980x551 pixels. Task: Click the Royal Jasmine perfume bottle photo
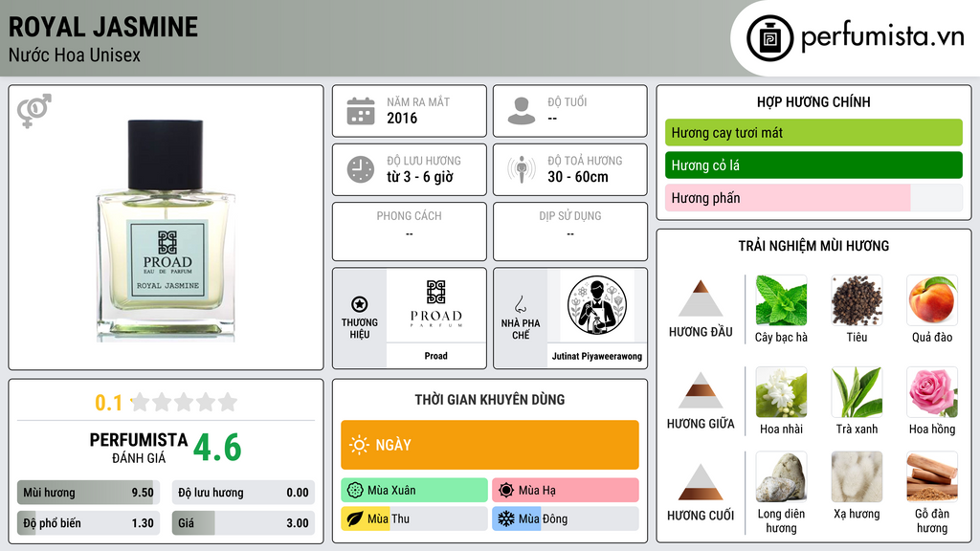tap(167, 230)
